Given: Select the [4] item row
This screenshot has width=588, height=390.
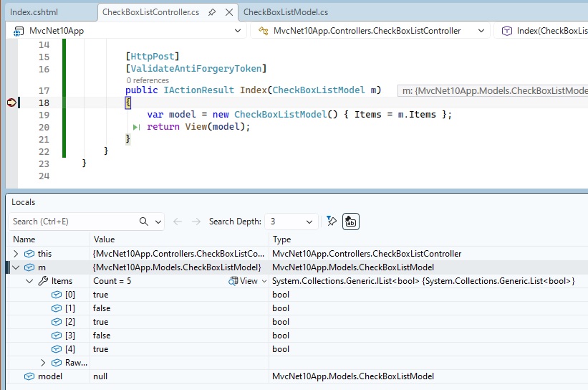Looking at the screenshot, I should (x=299, y=349).
